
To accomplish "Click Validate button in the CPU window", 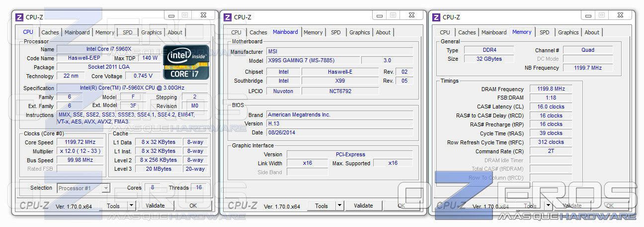I will (156, 206).
